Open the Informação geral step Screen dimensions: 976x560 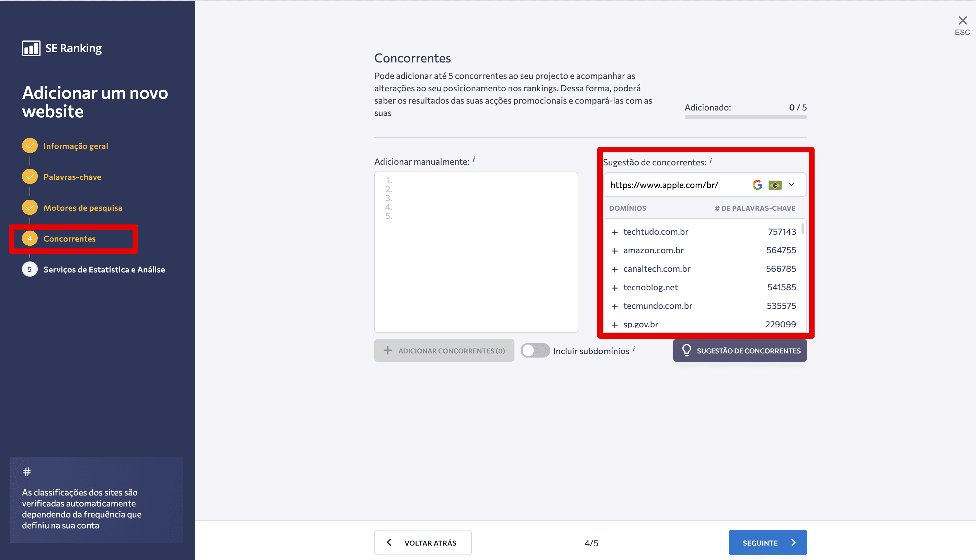click(x=76, y=146)
